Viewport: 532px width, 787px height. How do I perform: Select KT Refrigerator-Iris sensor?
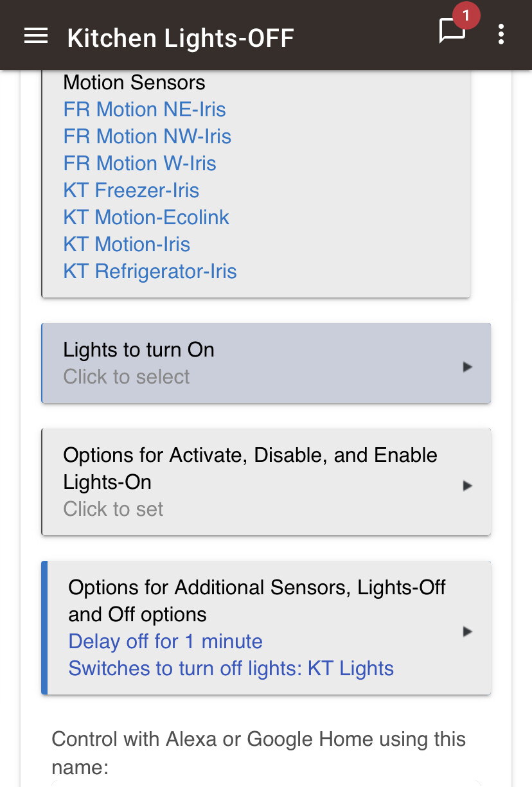(150, 271)
